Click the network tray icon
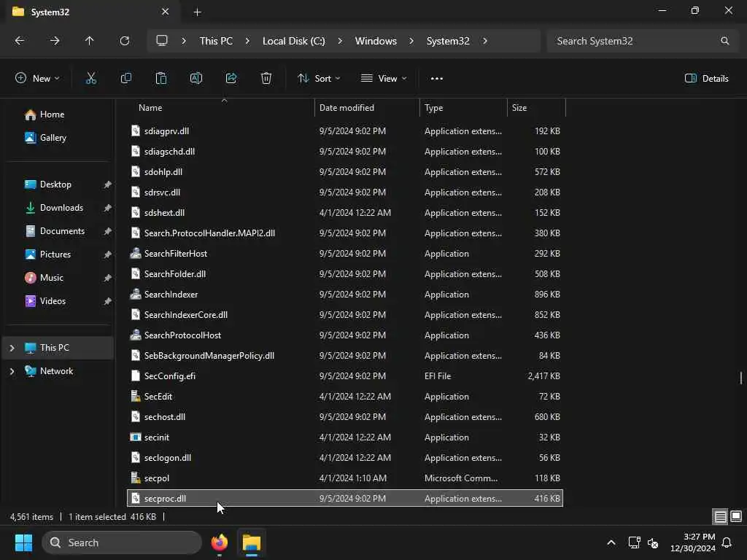The width and height of the screenshot is (747, 560). pyautogui.click(x=634, y=542)
